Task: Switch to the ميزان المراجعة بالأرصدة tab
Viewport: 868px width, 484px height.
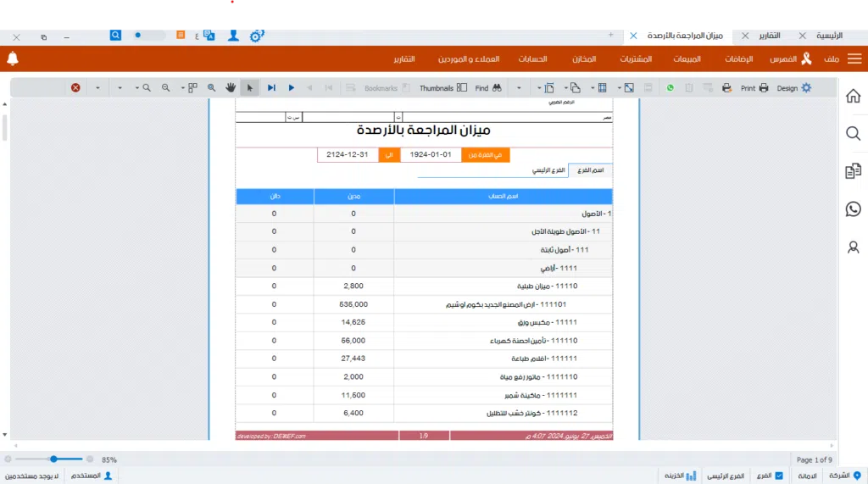Action: coord(685,36)
